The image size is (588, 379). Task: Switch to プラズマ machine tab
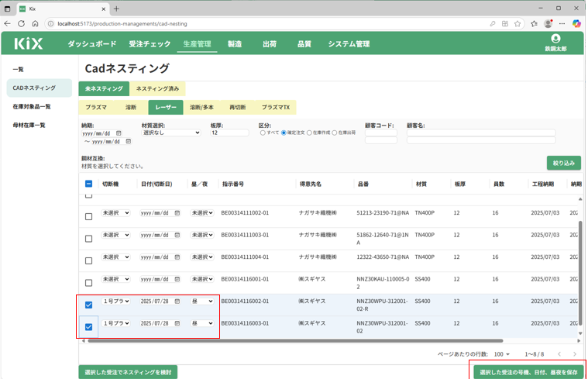pyautogui.click(x=96, y=107)
